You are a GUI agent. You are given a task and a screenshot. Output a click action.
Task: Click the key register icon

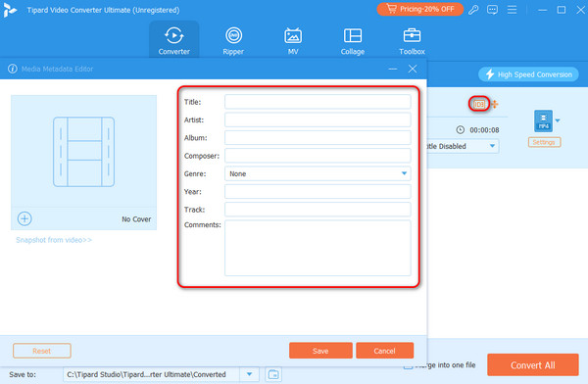[473, 10]
